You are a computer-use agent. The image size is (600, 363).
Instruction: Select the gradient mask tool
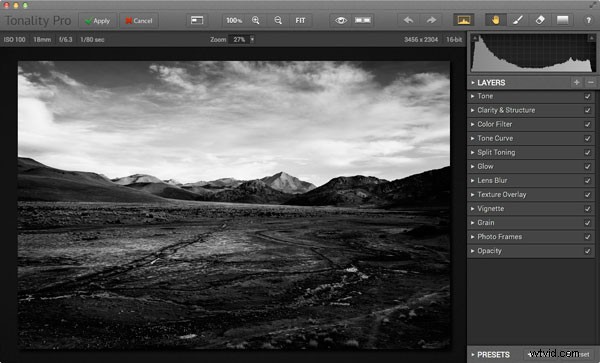(562, 20)
